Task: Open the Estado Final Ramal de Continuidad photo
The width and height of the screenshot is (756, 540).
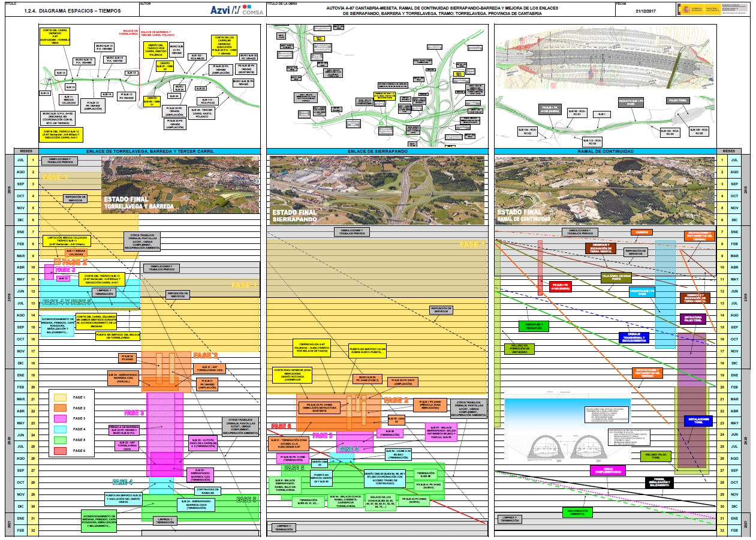Action: (x=606, y=190)
